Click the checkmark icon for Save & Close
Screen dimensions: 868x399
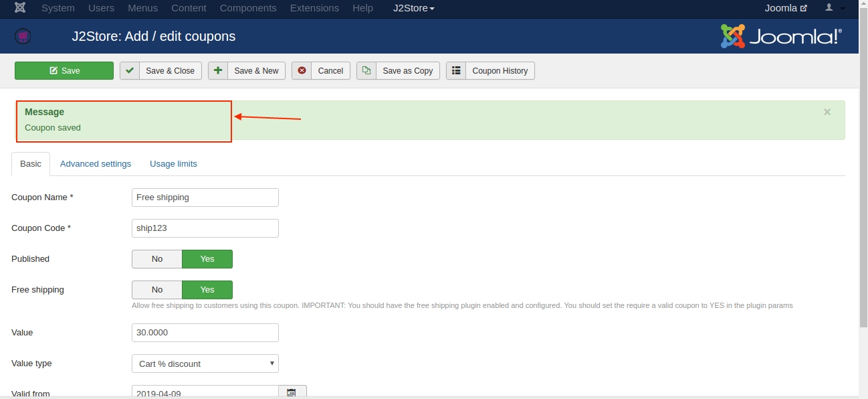(130, 71)
